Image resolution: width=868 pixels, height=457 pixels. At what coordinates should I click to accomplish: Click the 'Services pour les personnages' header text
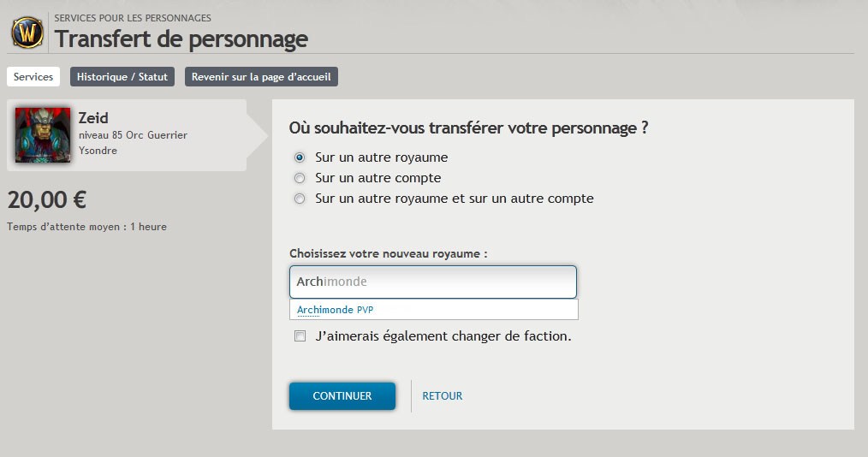[x=133, y=17]
